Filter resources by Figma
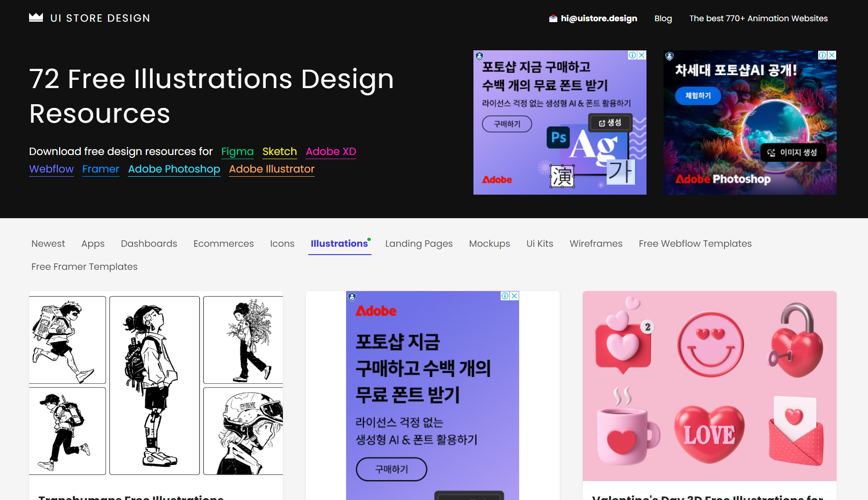This screenshot has width=868, height=500. point(237,152)
